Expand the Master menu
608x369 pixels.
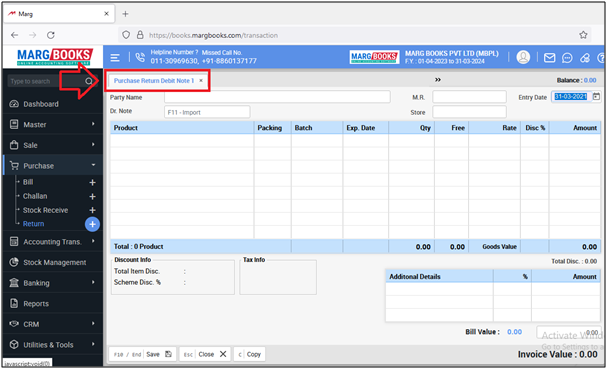coord(53,124)
